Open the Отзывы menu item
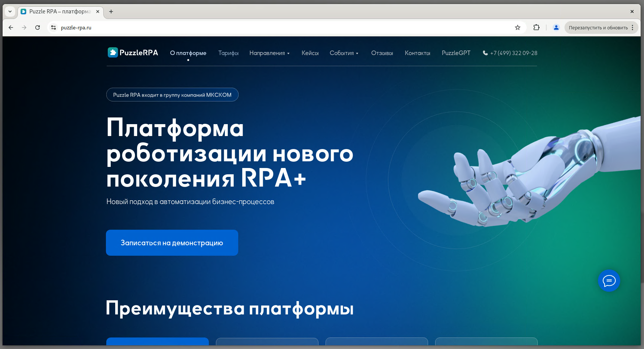 [382, 53]
